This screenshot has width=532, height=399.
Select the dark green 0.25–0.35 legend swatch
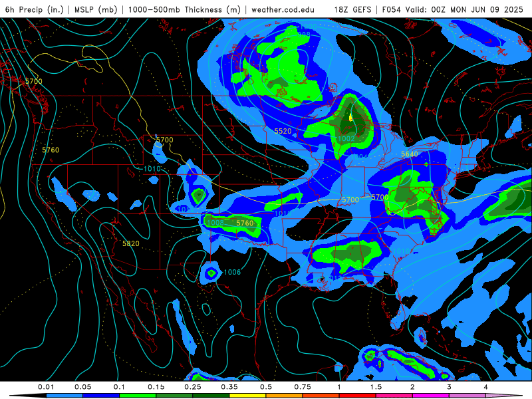pyautogui.click(x=211, y=396)
